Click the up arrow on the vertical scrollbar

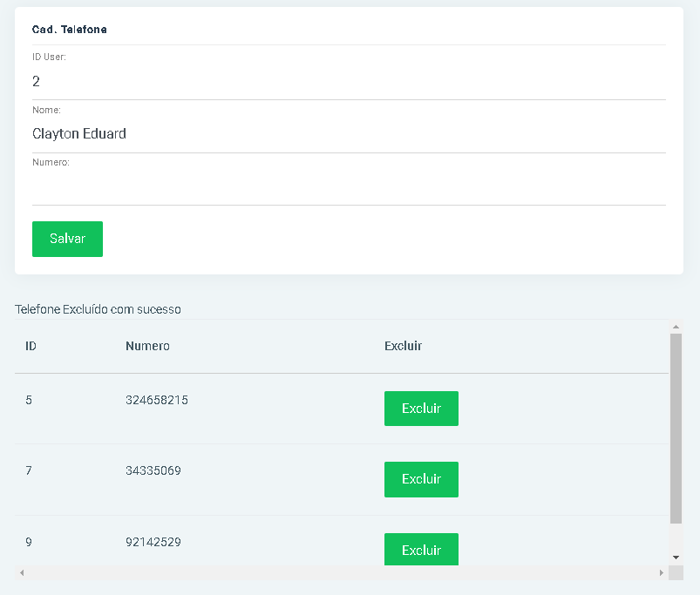coord(676,328)
